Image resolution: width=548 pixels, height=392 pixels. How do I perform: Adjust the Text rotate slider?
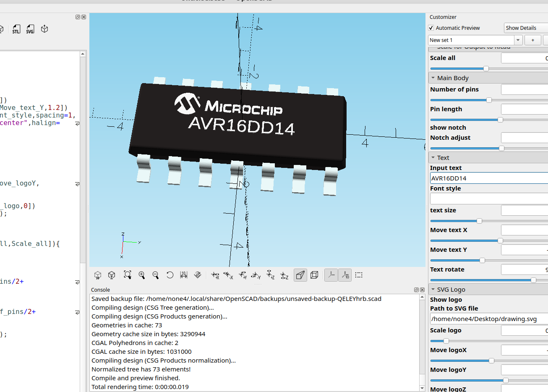point(533,280)
